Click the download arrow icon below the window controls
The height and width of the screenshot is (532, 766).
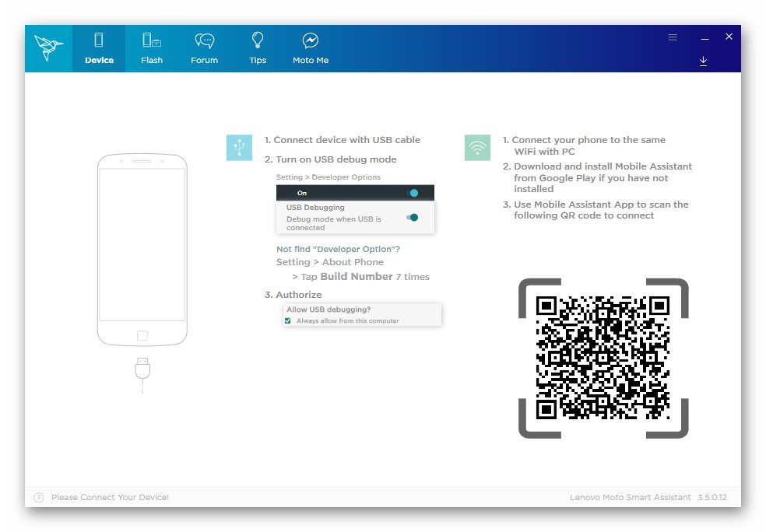click(x=703, y=60)
